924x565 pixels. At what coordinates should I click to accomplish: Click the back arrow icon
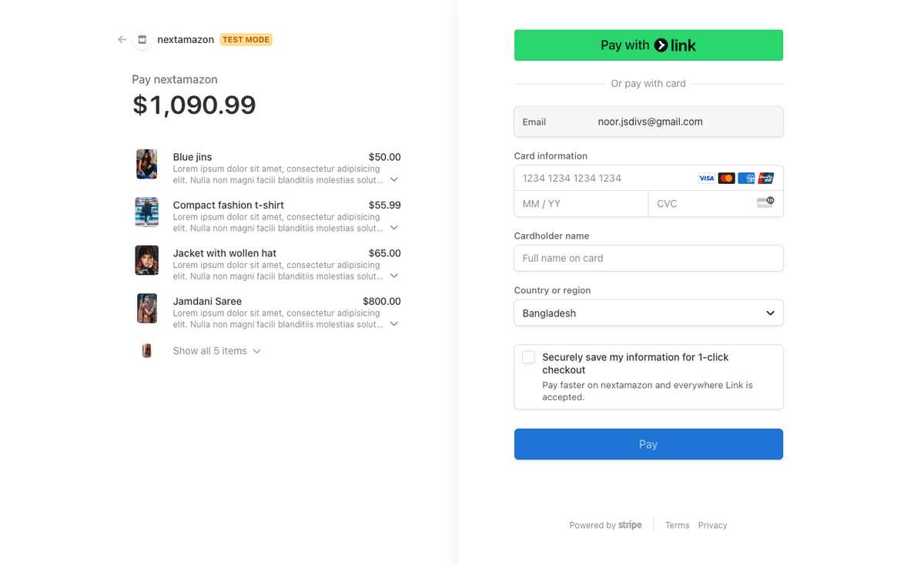122,40
